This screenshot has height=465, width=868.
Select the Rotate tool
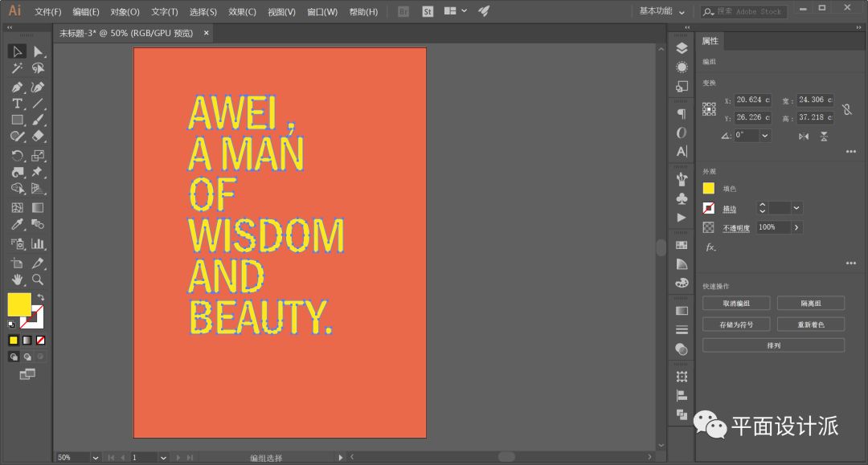(17, 156)
